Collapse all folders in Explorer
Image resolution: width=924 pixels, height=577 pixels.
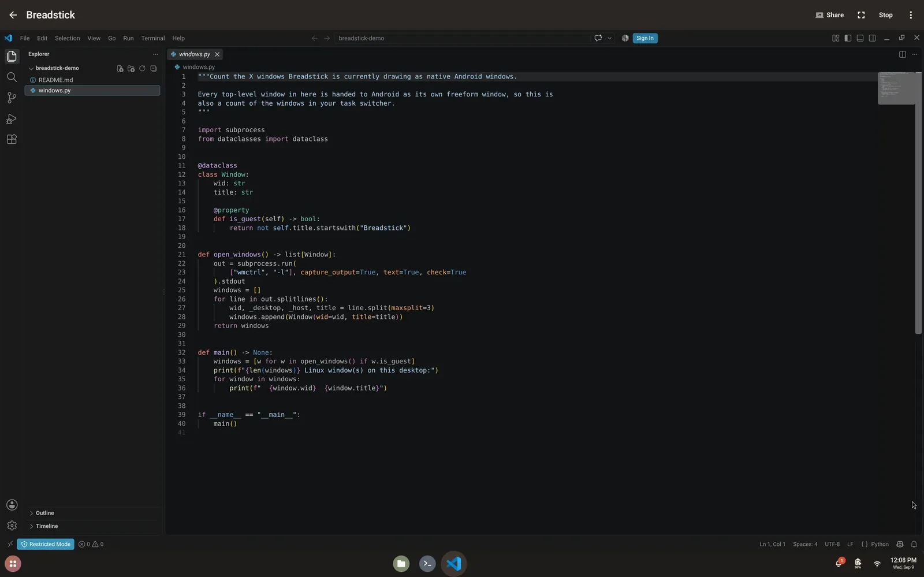(154, 68)
